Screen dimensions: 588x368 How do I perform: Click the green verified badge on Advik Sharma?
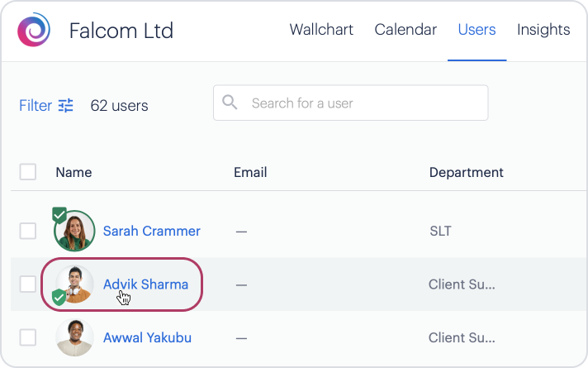coord(59,298)
